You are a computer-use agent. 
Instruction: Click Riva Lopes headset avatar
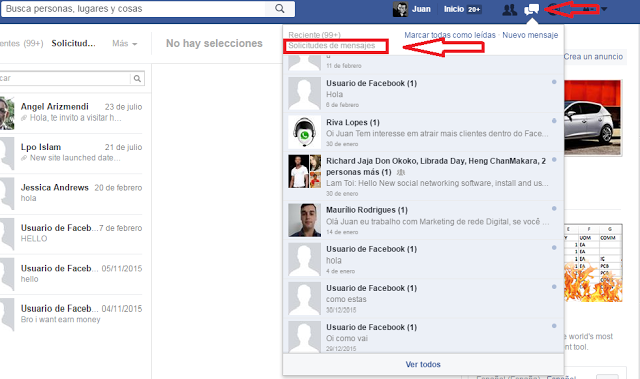click(304, 132)
